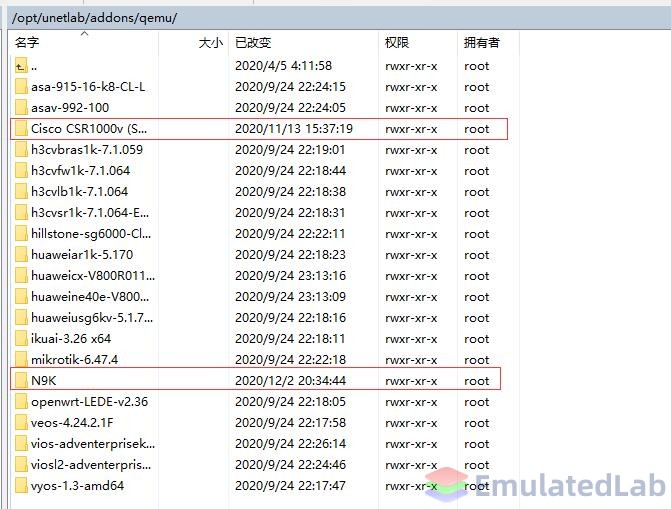
Task: Select the huaweine40e-V800 folder icon
Action: [21, 297]
